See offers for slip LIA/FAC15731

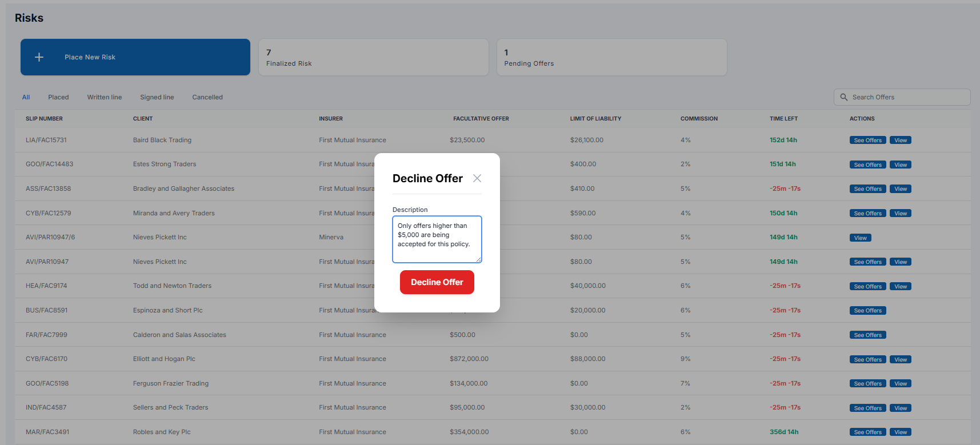click(x=867, y=141)
